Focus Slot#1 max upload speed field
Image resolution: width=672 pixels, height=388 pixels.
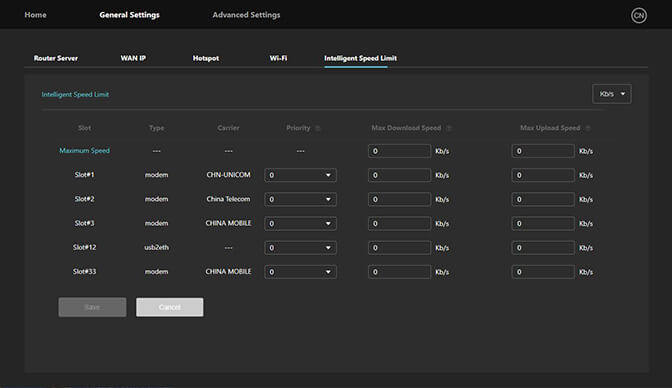coord(543,175)
